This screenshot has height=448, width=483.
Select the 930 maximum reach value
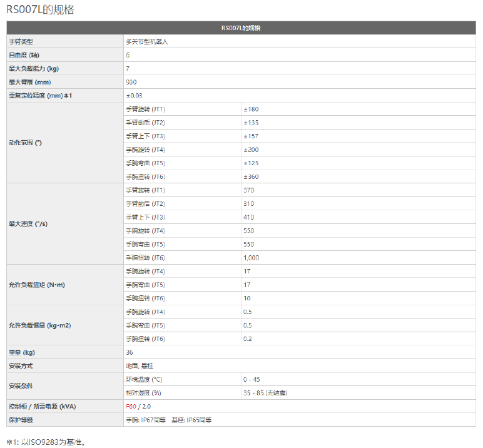(x=131, y=82)
